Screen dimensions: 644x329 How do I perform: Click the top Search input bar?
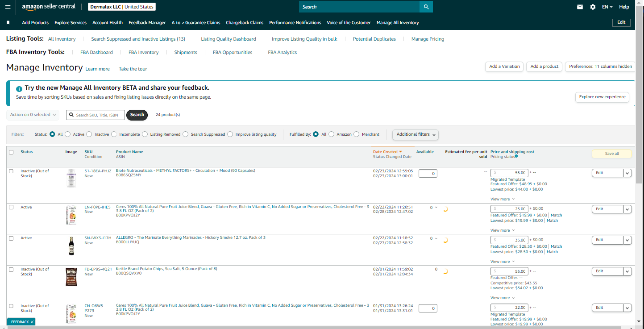[x=359, y=7]
